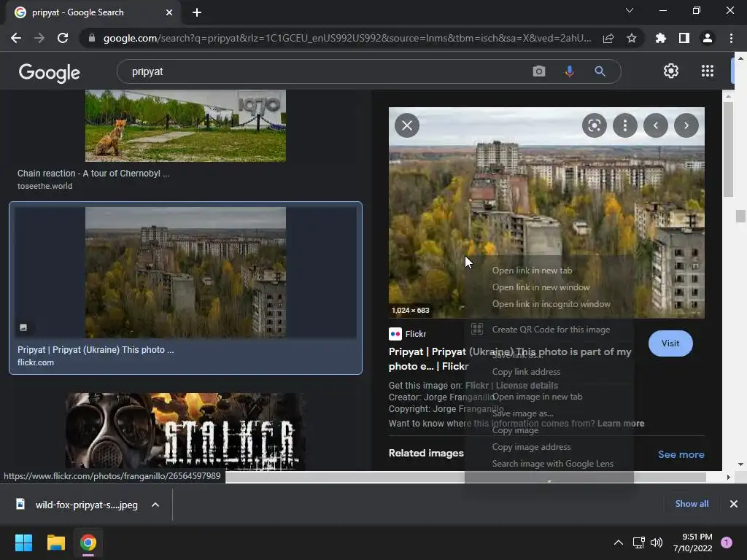Open a new browser tab
This screenshot has width=747, height=560.
coord(197,12)
